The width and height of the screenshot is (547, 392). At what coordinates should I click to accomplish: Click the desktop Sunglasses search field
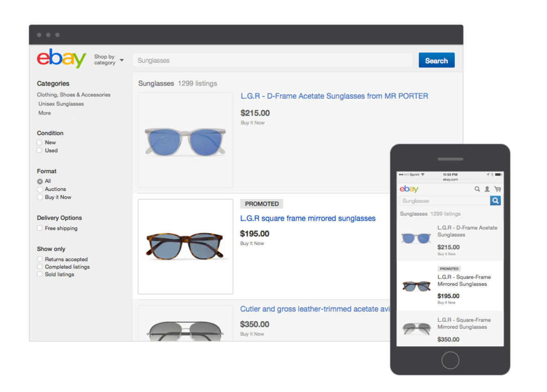point(273,60)
